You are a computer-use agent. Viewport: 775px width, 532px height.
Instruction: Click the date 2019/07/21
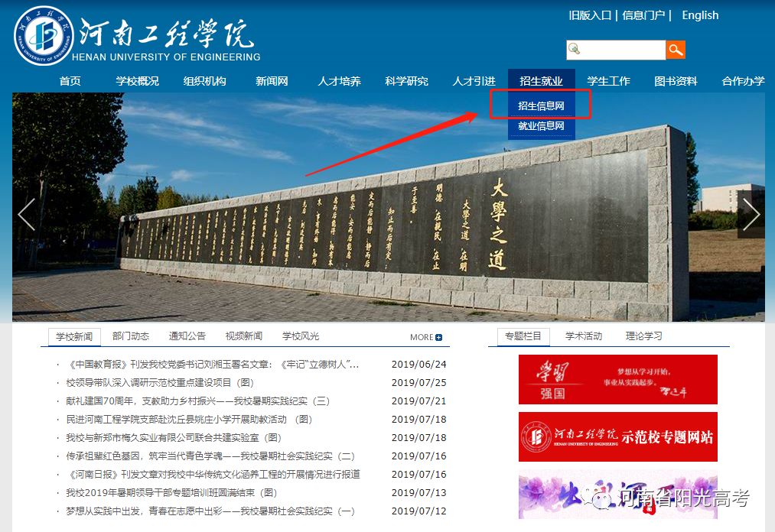click(418, 401)
